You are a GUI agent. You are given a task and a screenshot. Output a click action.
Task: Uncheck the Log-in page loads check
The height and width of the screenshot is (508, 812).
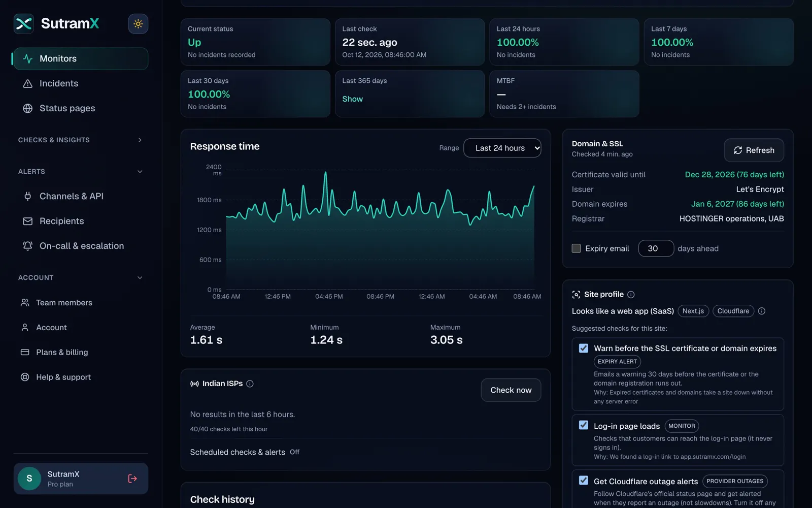pyautogui.click(x=584, y=425)
